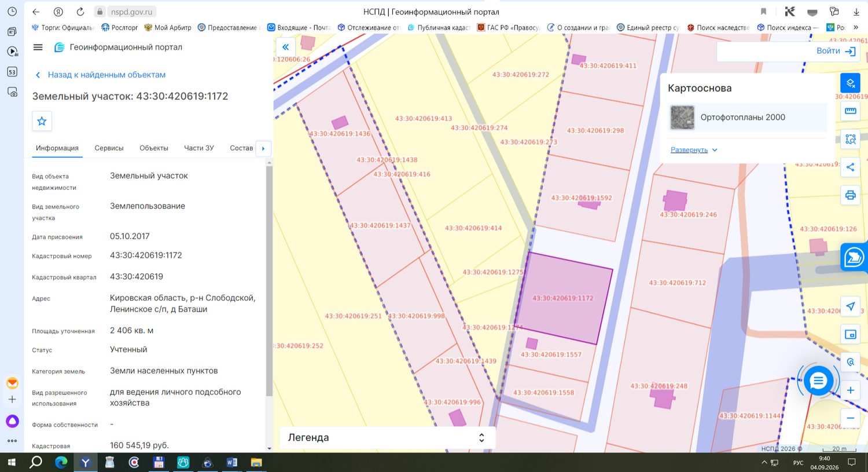868x472 pixels.
Task: Click cadastral number value 43:30:420619:1172
Action: coord(146,255)
